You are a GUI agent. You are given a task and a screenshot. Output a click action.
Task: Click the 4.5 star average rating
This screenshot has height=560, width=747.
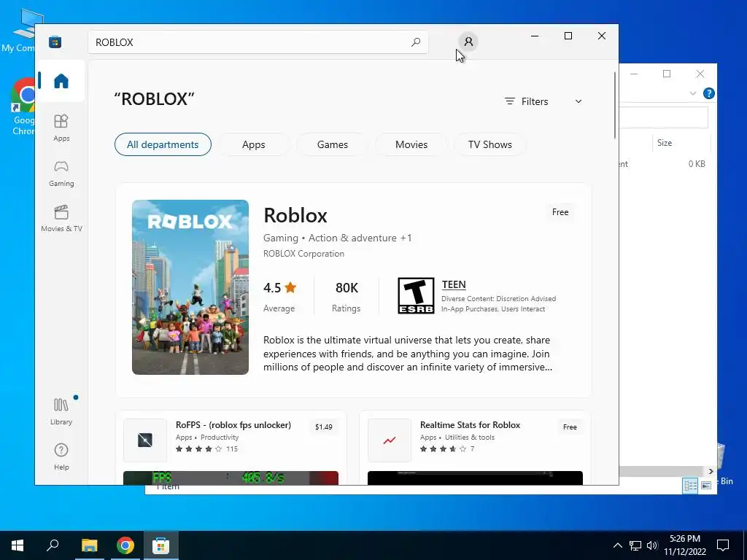(279, 287)
